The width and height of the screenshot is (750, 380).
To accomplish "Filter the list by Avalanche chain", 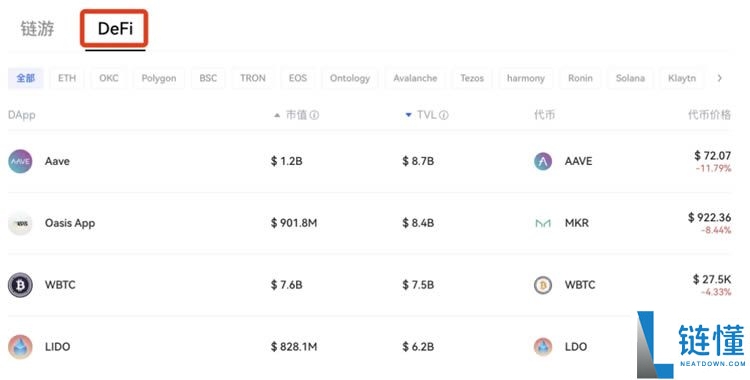I will coord(415,78).
